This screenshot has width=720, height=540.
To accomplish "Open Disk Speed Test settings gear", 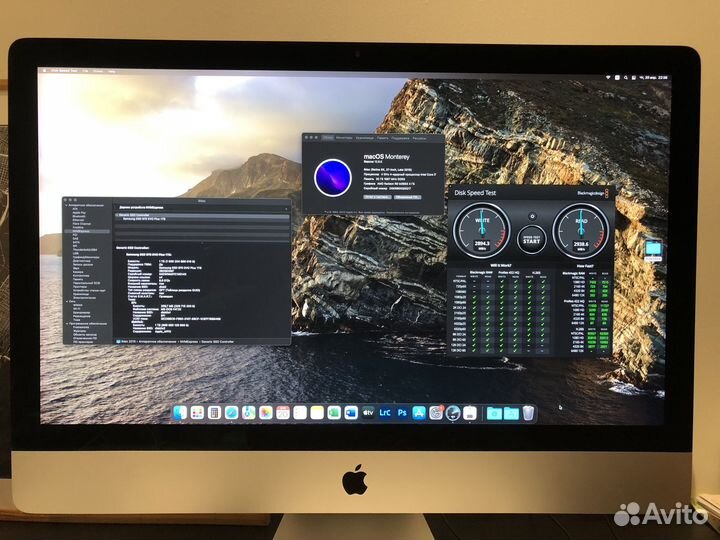I will pos(532,216).
